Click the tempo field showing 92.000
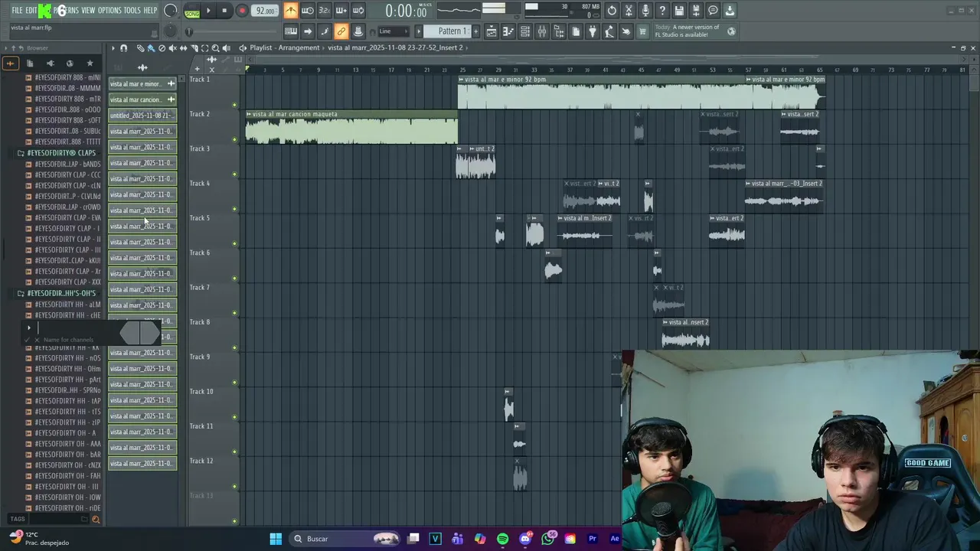 [265, 11]
